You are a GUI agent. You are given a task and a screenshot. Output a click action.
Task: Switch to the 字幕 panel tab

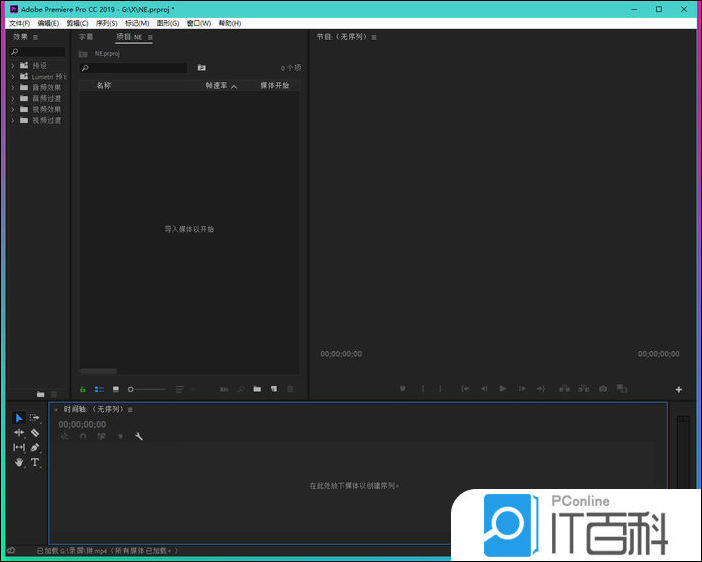click(86, 37)
